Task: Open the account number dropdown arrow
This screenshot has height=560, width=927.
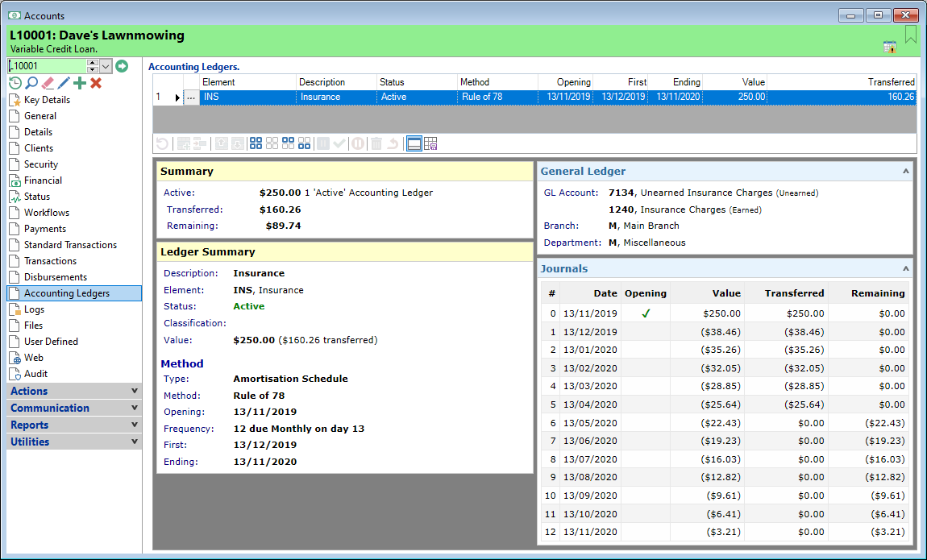Action: (106, 66)
